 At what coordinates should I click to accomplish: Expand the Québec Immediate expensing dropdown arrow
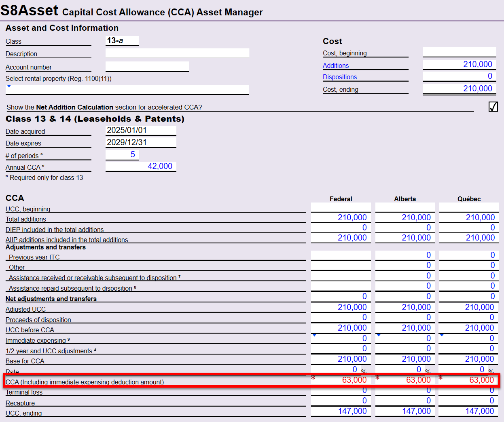[x=442, y=335]
